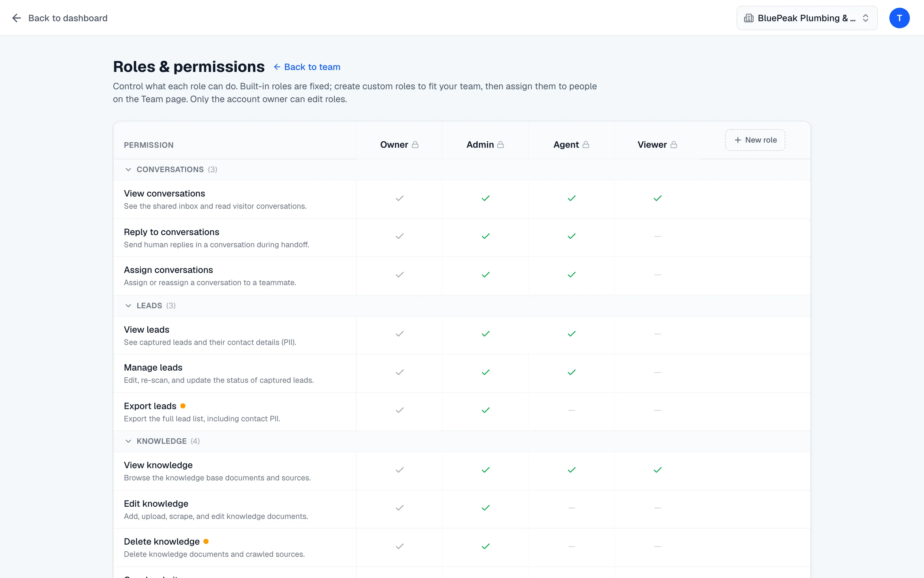Click Agent checkmark in View knowledge row
The width and height of the screenshot is (924, 578).
click(571, 470)
